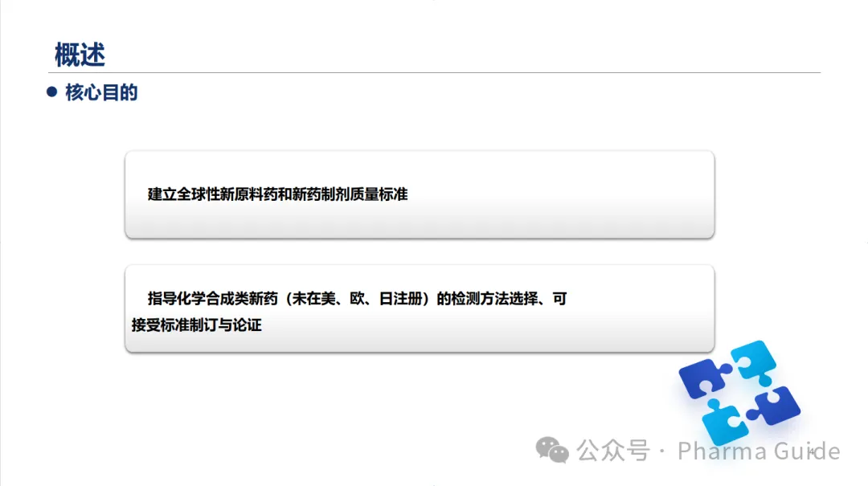Select the dark blue bottom-right puzzle piece
The width and height of the screenshot is (868, 486).
click(775, 406)
